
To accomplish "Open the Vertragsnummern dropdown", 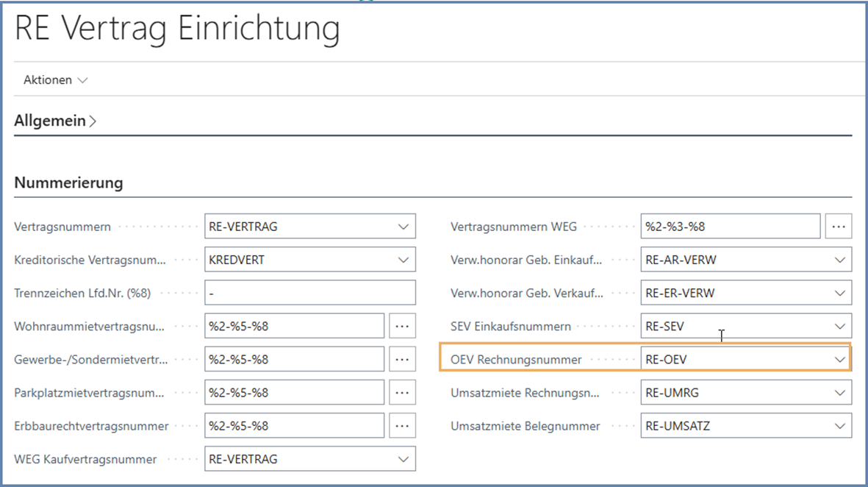I will pyautogui.click(x=404, y=226).
